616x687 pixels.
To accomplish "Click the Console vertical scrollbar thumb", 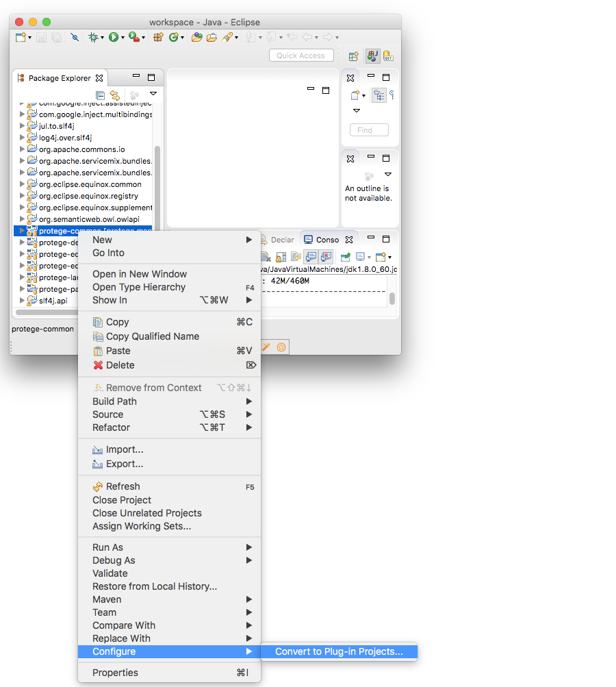I will [x=392, y=298].
